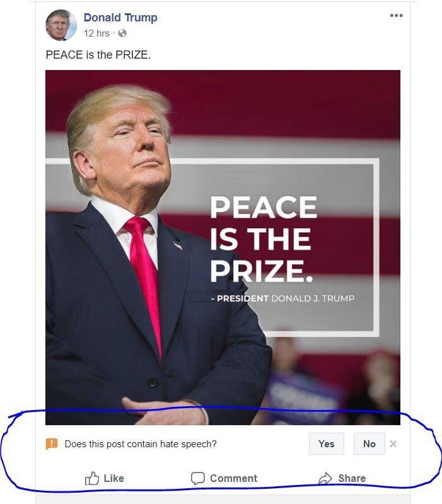Click the page profile picture avatar
This screenshot has width=442, height=504.
pyautogui.click(x=61, y=25)
